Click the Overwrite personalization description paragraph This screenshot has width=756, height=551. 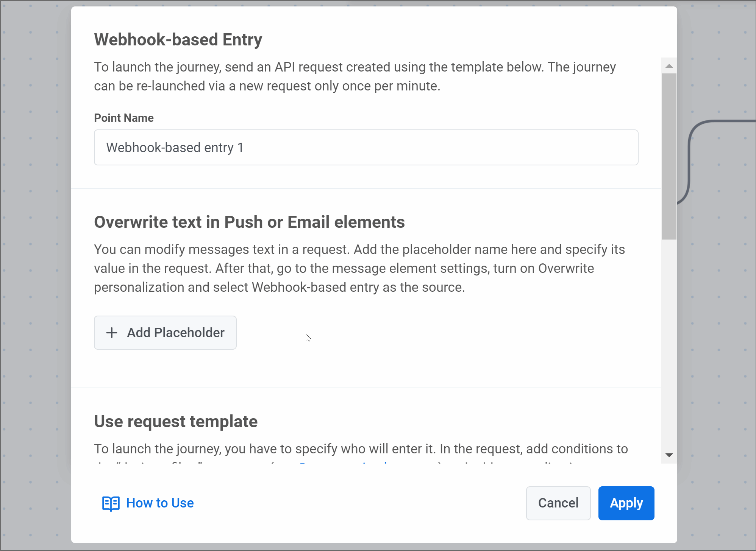(359, 268)
